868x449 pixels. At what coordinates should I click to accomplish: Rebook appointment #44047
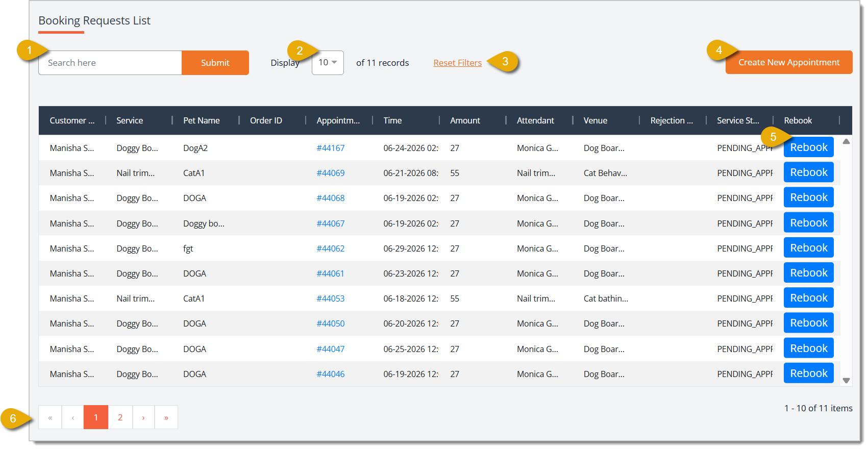[x=809, y=348]
